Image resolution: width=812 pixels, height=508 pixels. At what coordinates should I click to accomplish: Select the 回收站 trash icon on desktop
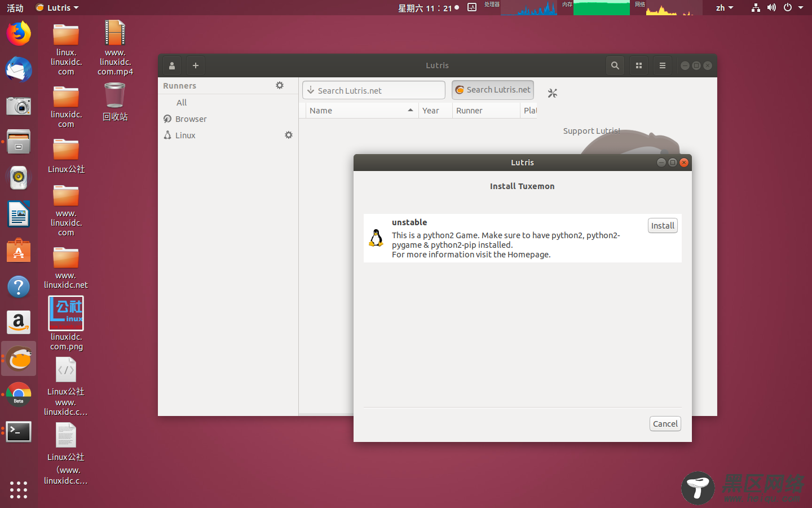click(x=115, y=102)
